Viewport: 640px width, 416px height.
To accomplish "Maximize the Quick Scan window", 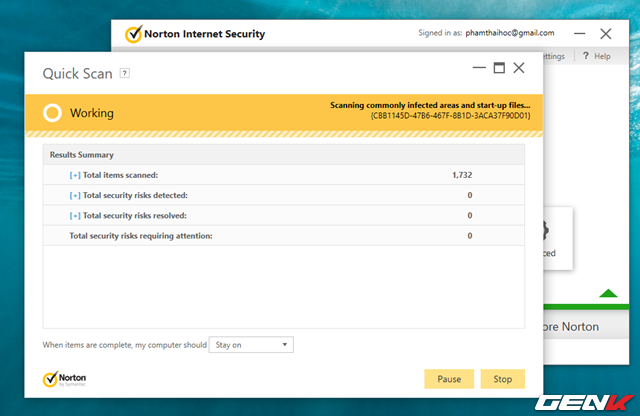I will 499,68.
